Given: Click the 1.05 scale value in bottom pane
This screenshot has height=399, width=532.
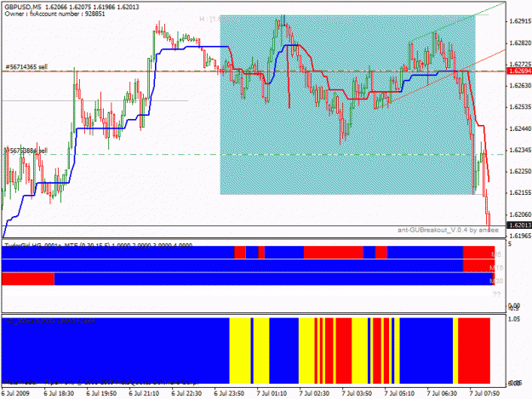Looking at the screenshot, I should [x=514, y=319].
